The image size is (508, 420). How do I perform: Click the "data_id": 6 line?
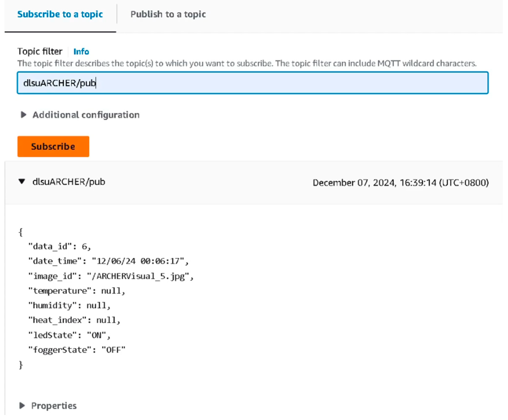pyautogui.click(x=59, y=246)
